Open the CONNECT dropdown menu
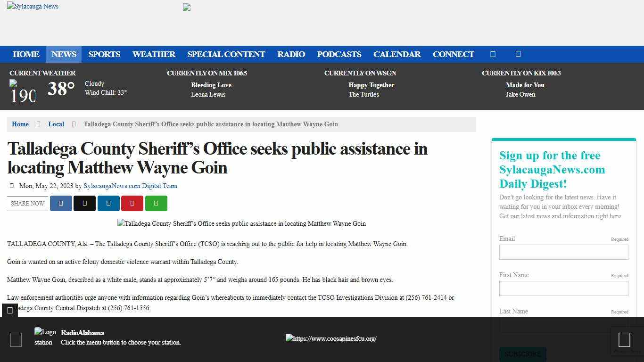The width and height of the screenshot is (644, 362). pyautogui.click(x=453, y=54)
